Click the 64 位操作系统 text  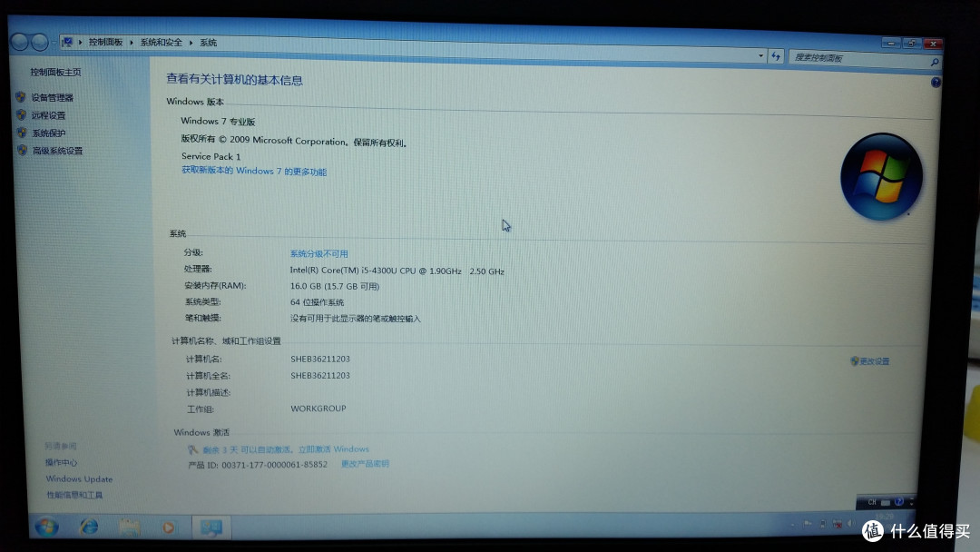[x=317, y=302]
